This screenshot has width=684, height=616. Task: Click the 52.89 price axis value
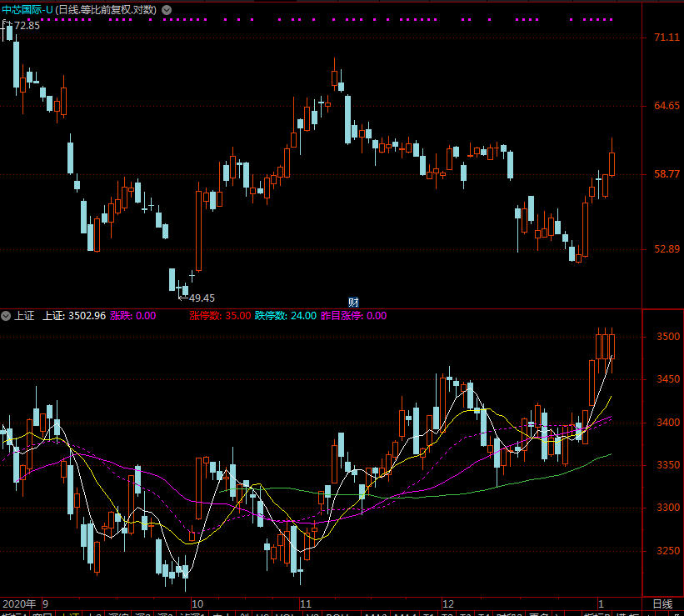(667, 249)
